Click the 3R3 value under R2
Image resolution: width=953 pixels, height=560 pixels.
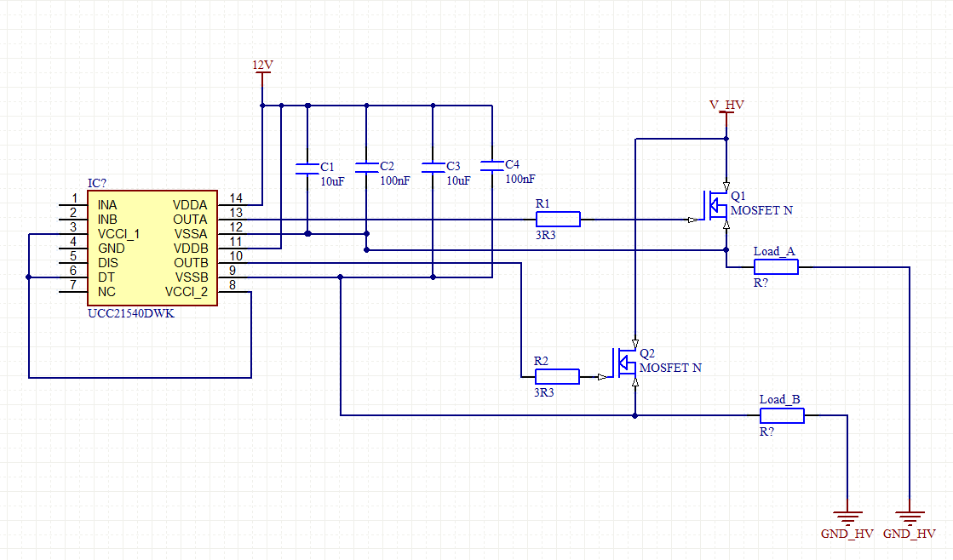tap(544, 392)
